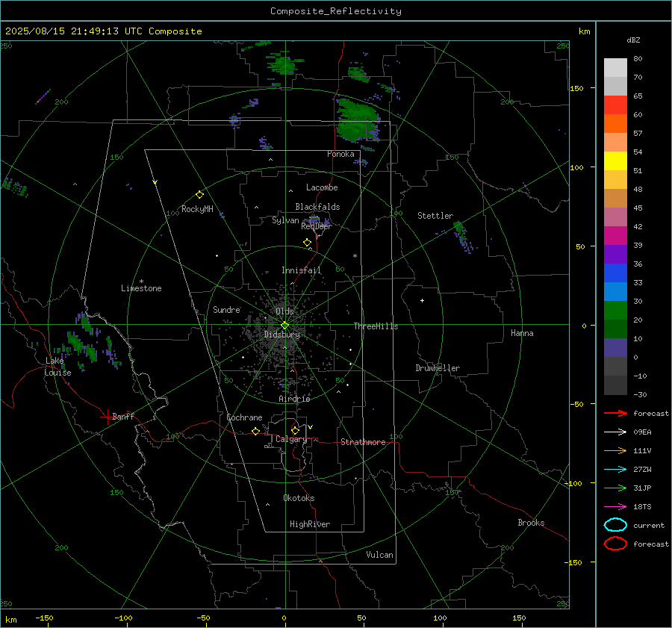Click the Stettler city label
Viewport: 672px width, 628px height.
(x=435, y=216)
